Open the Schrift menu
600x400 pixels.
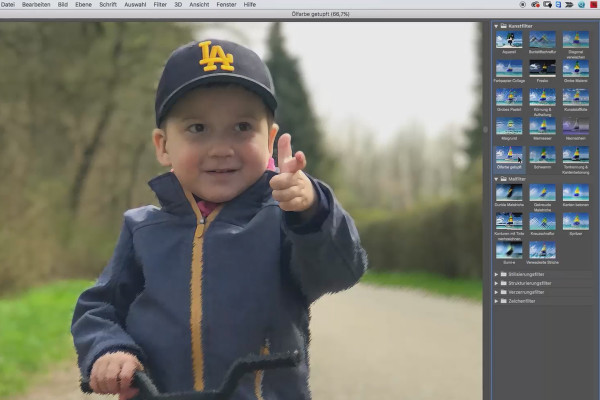tap(108, 5)
